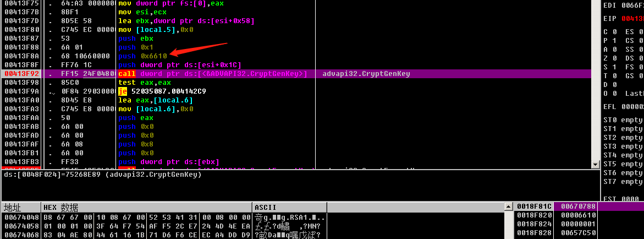Select the call CryptGenKey instruction line

click(x=212, y=74)
